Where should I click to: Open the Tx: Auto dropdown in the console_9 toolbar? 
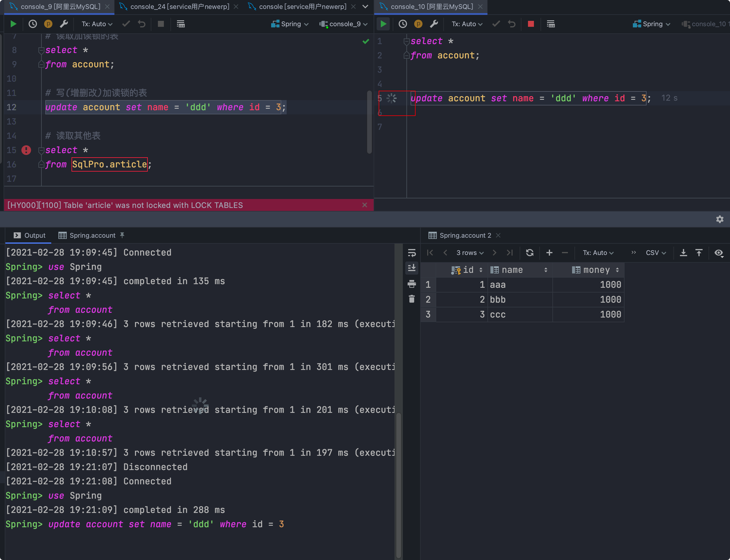coord(97,24)
